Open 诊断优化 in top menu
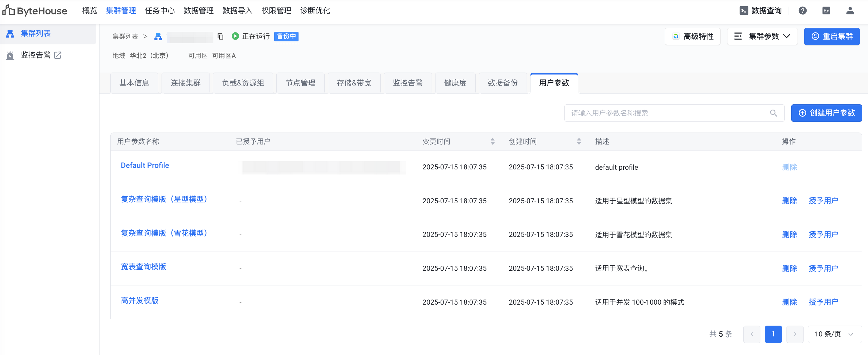868x355 pixels. coord(315,10)
